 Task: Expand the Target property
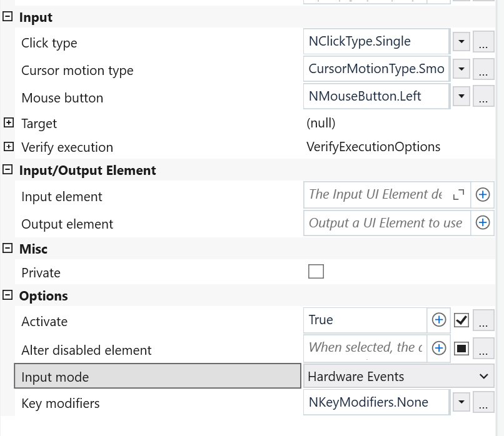pos(8,123)
